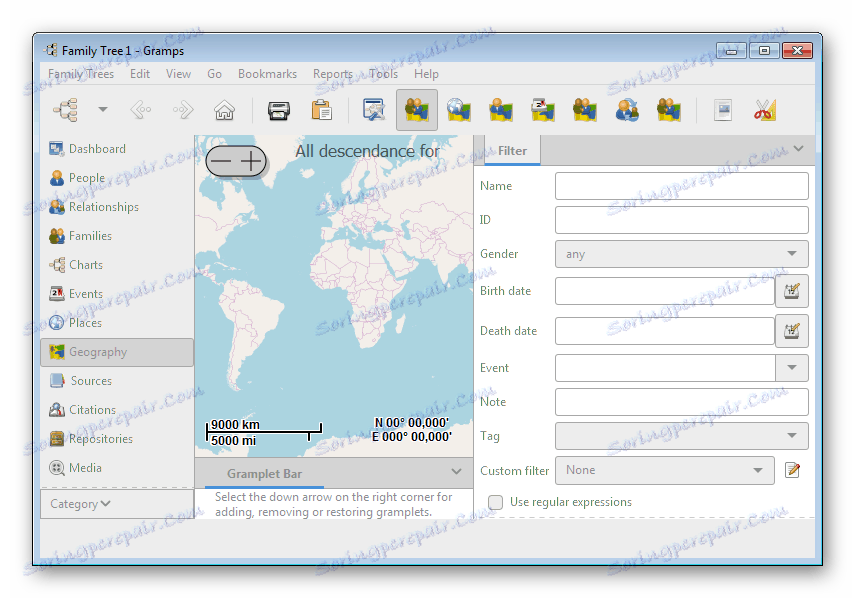Switch to the single person map view
855x598 pixels.
501,110
